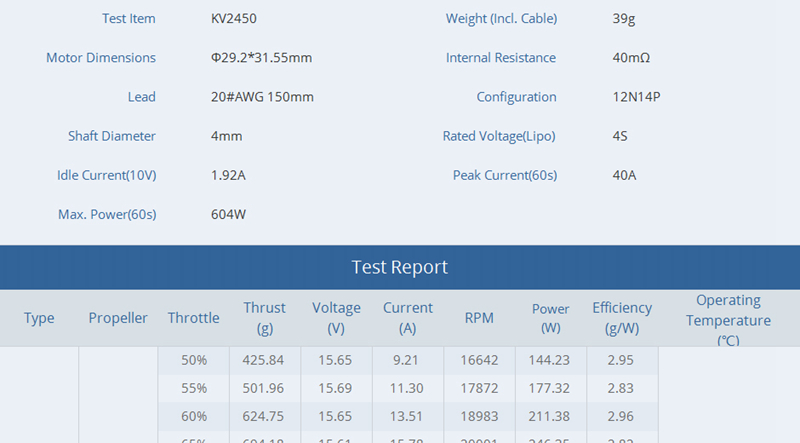
Task: Select the 18983 RPM value cell
Action: point(479,416)
